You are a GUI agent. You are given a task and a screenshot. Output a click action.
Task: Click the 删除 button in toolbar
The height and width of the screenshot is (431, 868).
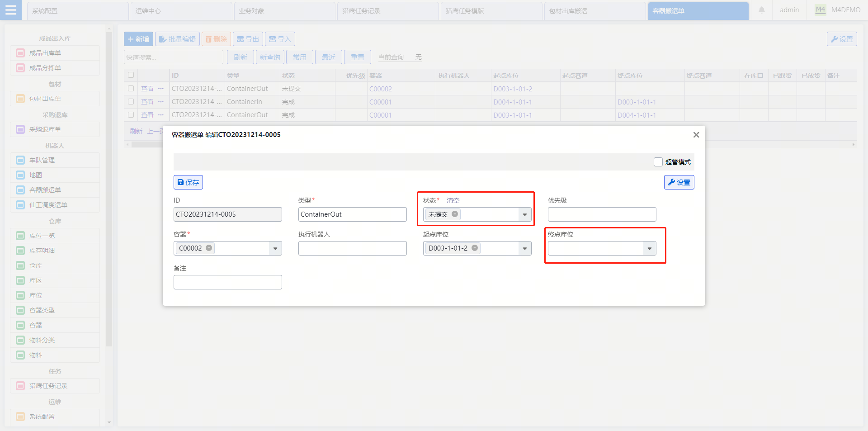216,39
